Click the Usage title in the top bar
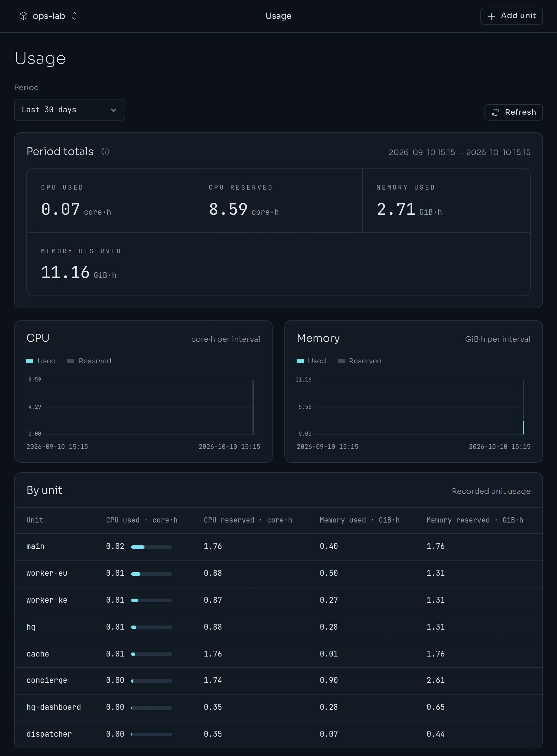557x756 pixels. point(278,16)
